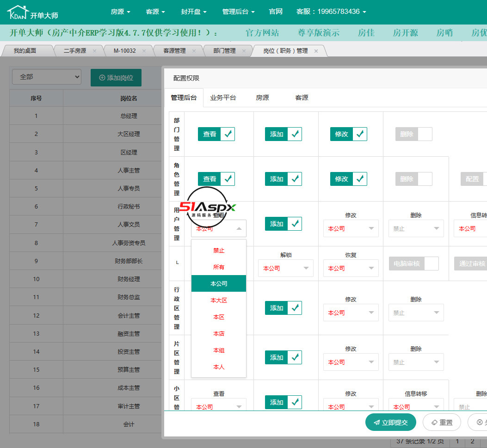Close the M-10032 tab
This screenshot has width=487, height=448.
(144, 51)
